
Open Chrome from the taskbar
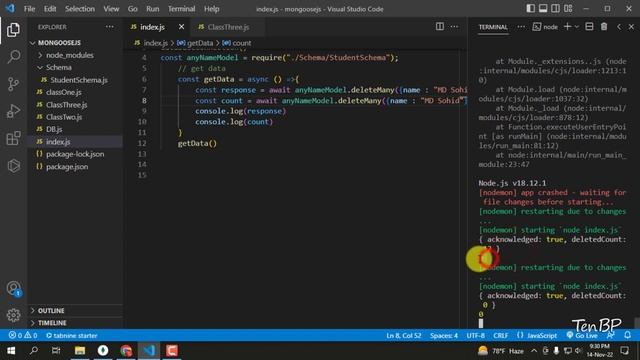(126, 351)
